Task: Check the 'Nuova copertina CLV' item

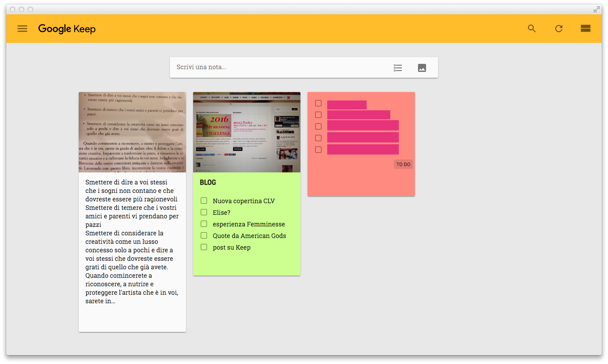Action: tap(204, 201)
